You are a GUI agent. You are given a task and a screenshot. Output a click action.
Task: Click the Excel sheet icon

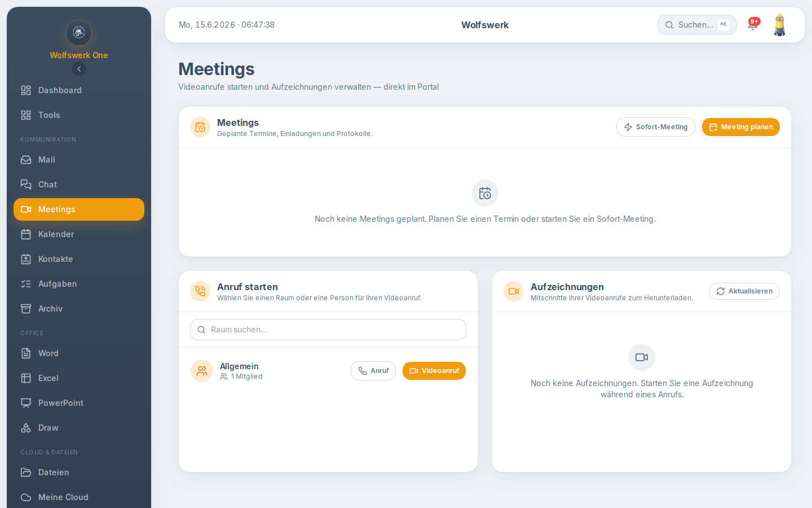pyautogui.click(x=26, y=378)
